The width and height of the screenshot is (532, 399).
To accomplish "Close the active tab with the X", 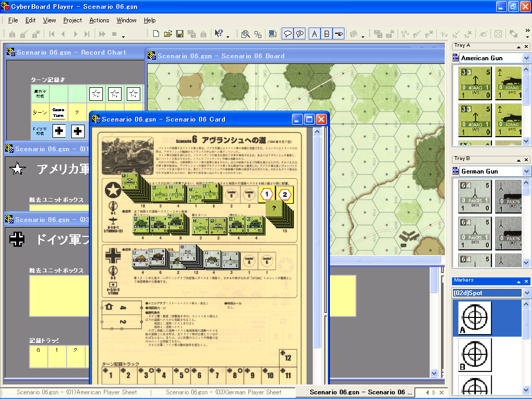I will (442, 393).
